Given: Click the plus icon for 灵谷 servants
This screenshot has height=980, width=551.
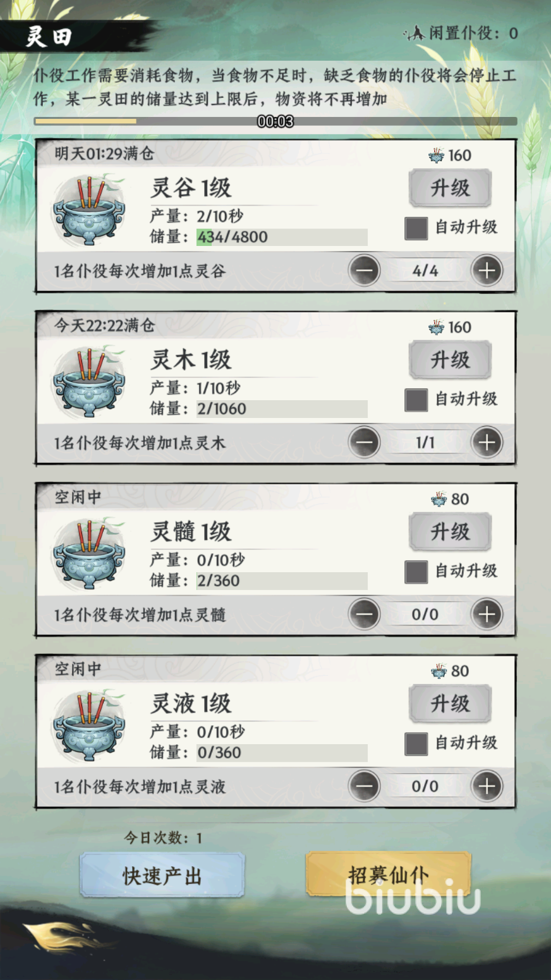Looking at the screenshot, I should tap(487, 271).
